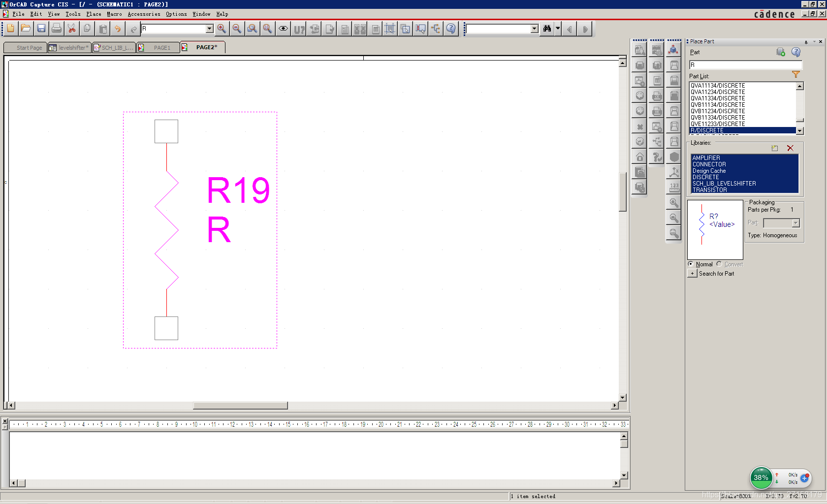Select the TRANSISTOR library entry
Image resolution: width=827 pixels, height=504 pixels.
tap(709, 190)
